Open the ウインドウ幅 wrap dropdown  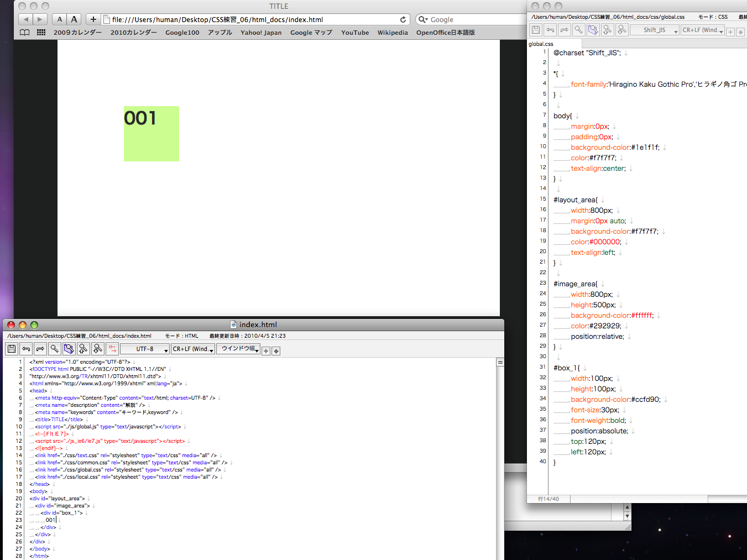pos(238,349)
